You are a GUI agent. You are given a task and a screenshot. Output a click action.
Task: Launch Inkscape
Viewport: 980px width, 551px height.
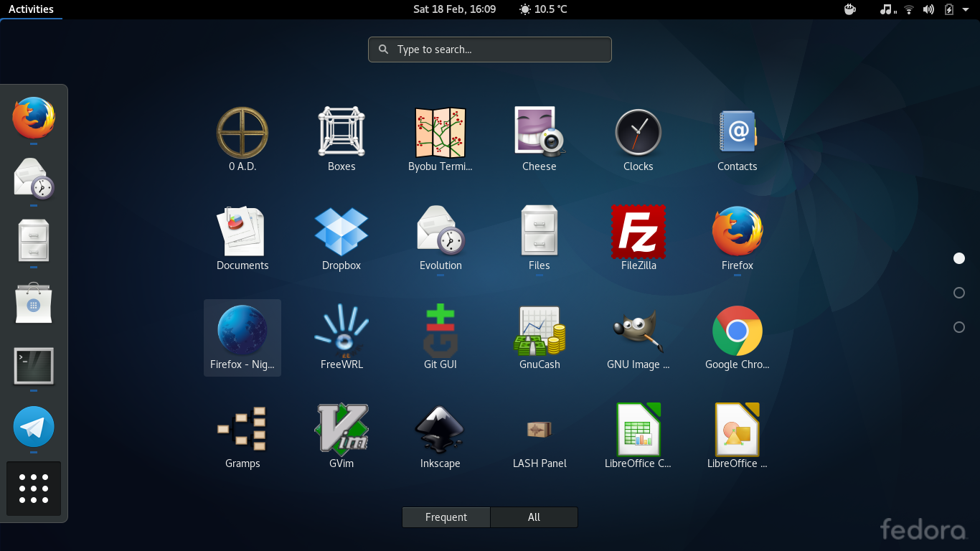coord(440,430)
